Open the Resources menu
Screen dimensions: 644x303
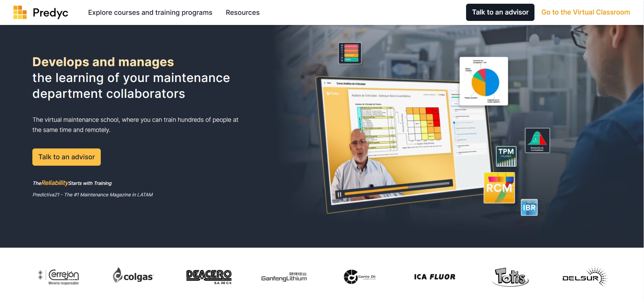point(242,12)
